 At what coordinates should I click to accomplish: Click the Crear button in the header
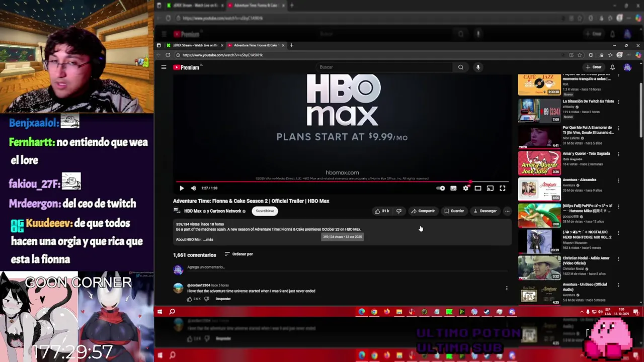pyautogui.click(x=593, y=67)
